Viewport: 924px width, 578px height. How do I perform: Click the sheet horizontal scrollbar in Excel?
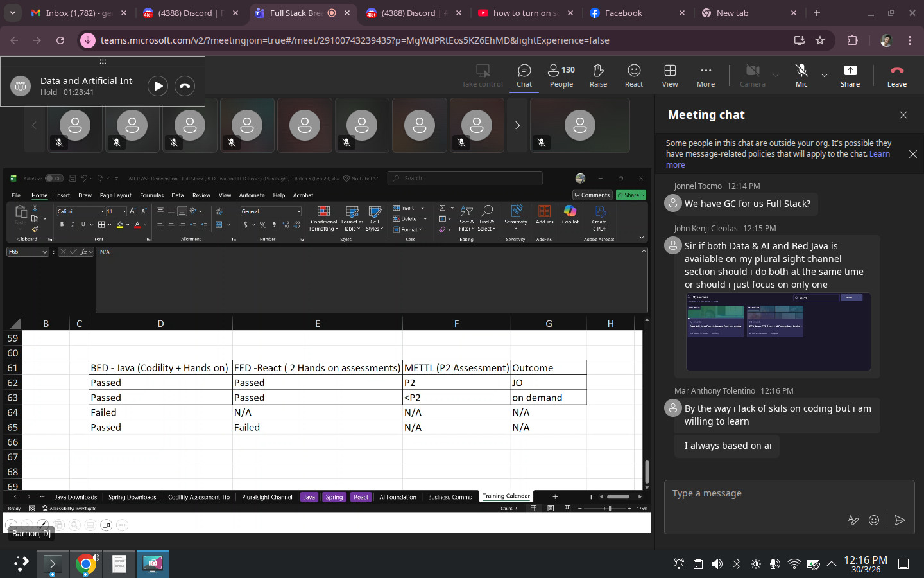click(x=619, y=496)
